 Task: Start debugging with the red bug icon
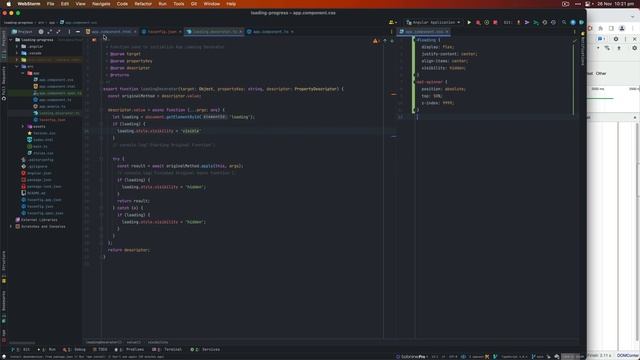[478, 22]
